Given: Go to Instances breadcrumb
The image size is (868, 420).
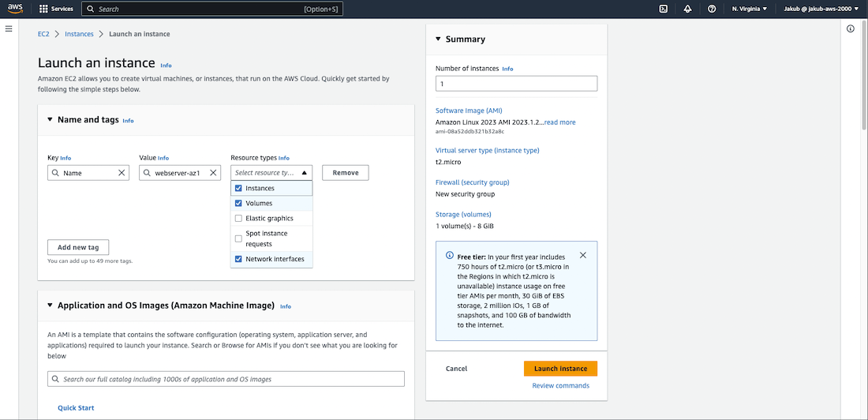Looking at the screenshot, I should click(79, 34).
